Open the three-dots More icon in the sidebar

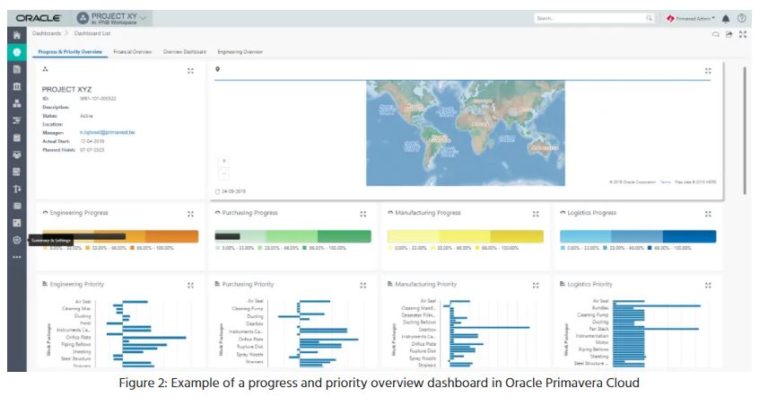click(17, 257)
